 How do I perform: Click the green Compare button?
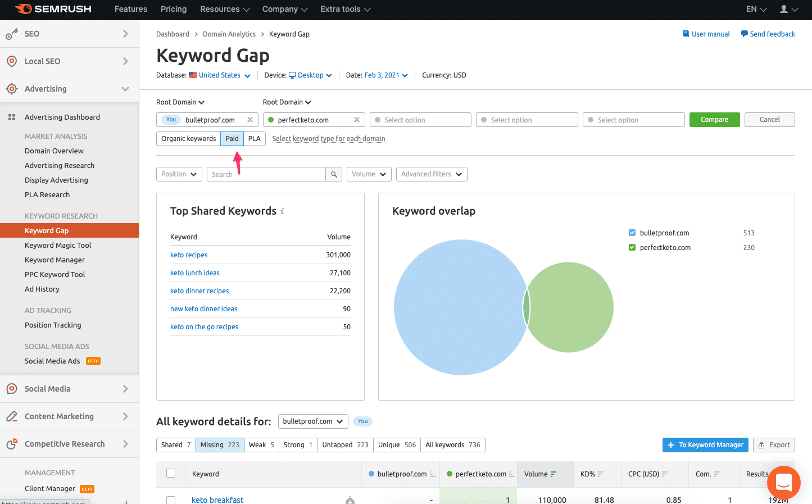tap(714, 120)
